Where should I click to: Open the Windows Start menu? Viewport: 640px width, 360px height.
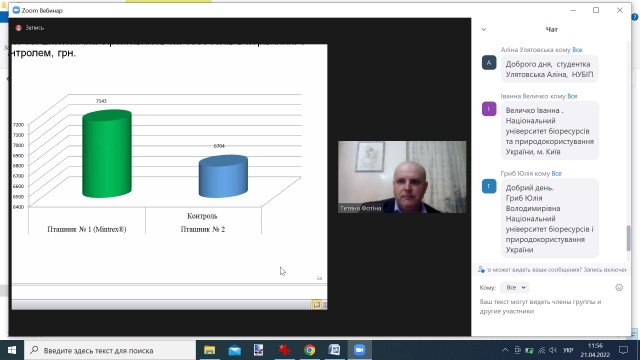click(12, 350)
